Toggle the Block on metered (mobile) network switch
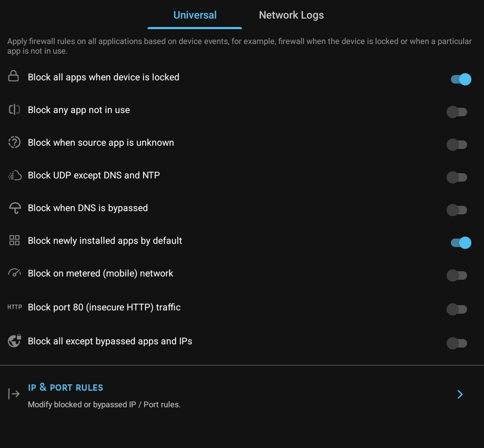This screenshot has height=448, width=484. (457, 276)
